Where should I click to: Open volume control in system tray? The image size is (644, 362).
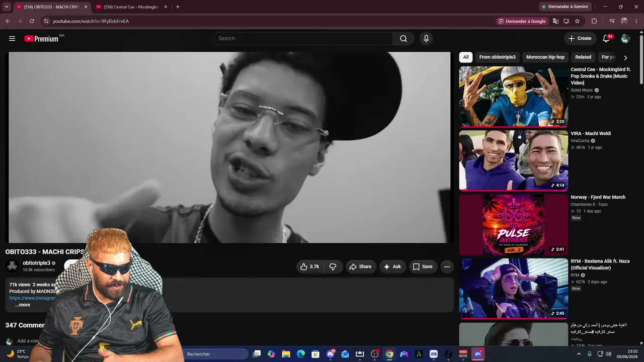coord(608,354)
